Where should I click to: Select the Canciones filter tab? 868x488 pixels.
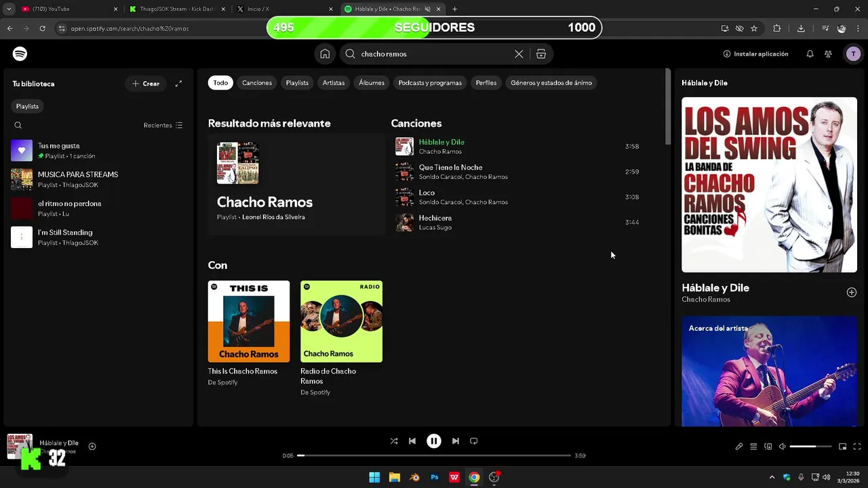tap(257, 83)
